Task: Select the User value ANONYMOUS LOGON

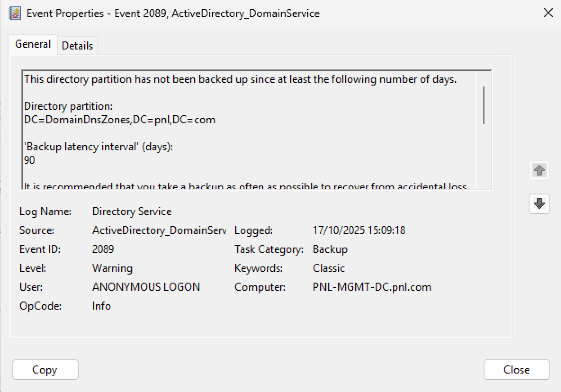Action: click(146, 287)
